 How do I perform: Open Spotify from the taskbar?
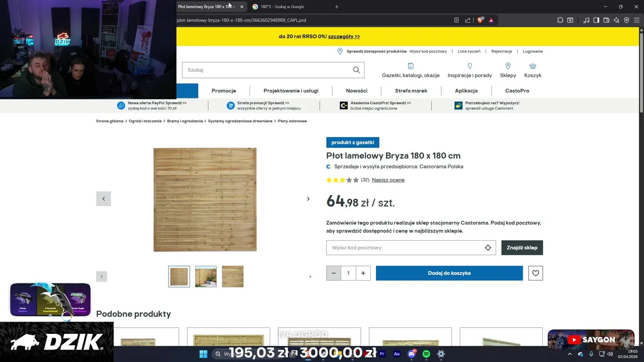point(426,354)
